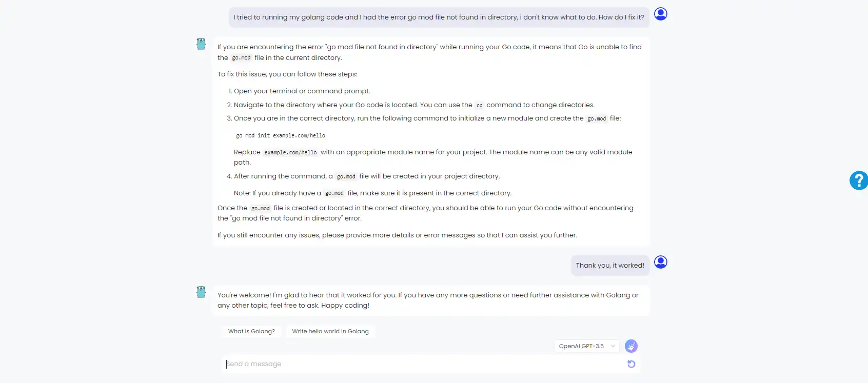
Task: Click the inline "cd" code snippet
Action: click(480, 105)
